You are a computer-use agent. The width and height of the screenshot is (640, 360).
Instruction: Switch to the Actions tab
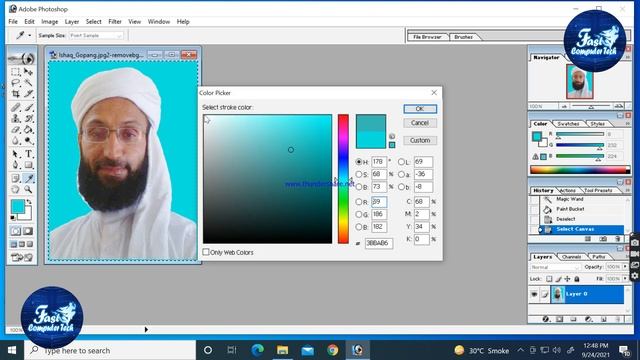click(x=567, y=191)
